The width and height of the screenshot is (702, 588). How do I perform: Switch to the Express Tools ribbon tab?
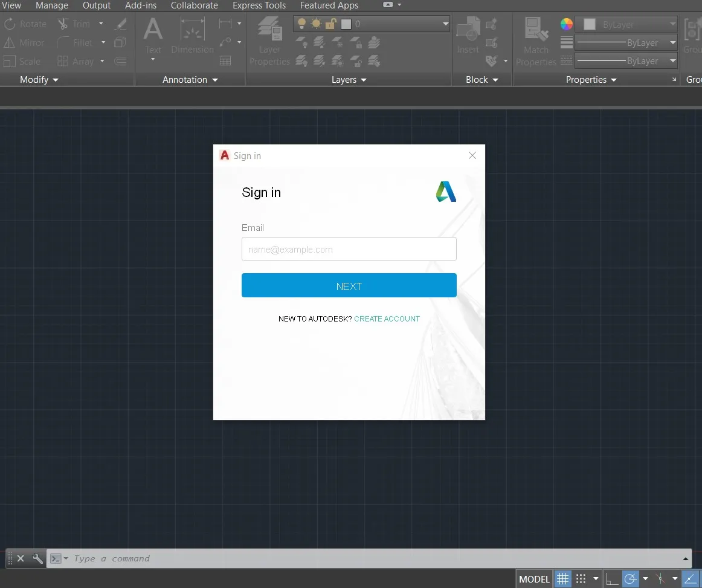coord(259,5)
